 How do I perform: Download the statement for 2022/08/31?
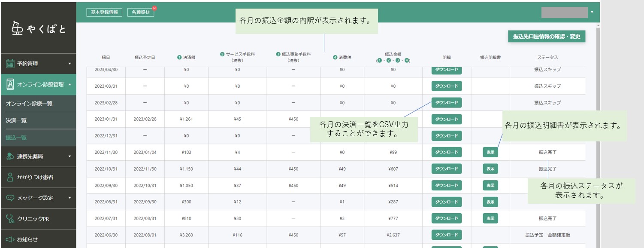point(447,202)
